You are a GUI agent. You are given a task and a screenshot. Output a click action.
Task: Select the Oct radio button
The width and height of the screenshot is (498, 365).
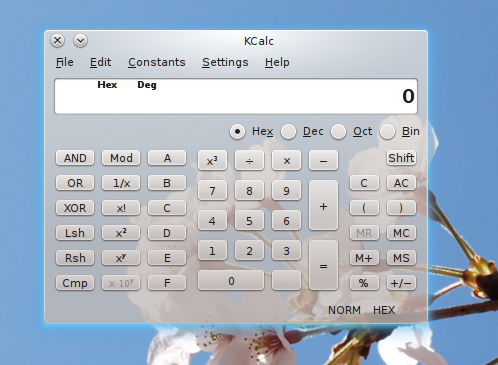[x=338, y=132]
